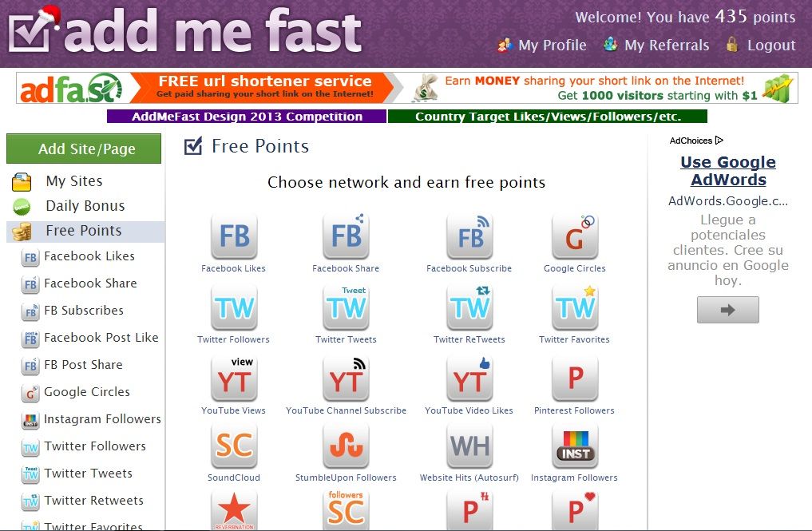Click the Earn MONEY sharing links banner

600,88
